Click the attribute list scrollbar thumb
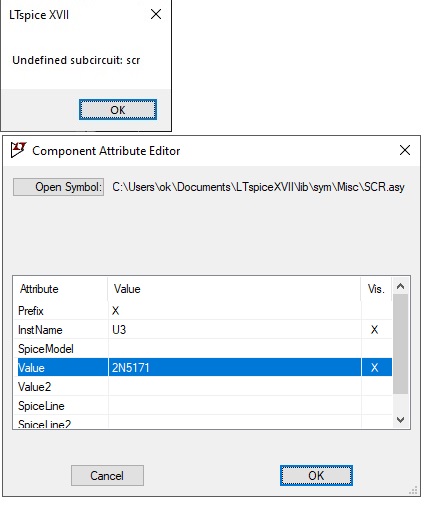The height and width of the screenshot is (512, 434). click(x=400, y=344)
